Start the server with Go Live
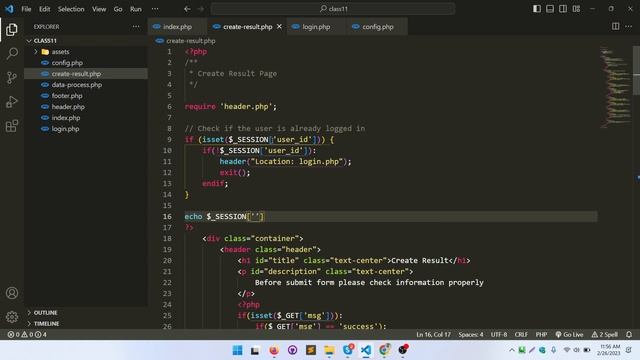Viewport: 640px width, 360px height. (569, 334)
